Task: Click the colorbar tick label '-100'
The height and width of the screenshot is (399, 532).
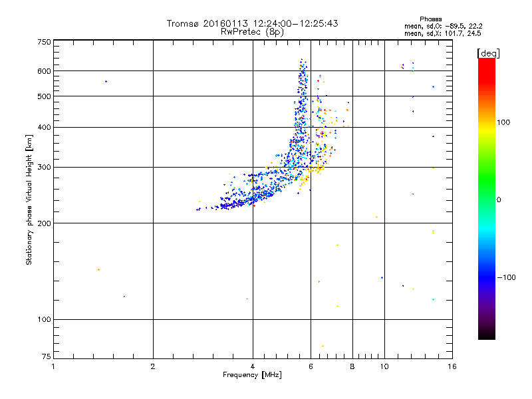Action: (x=506, y=277)
